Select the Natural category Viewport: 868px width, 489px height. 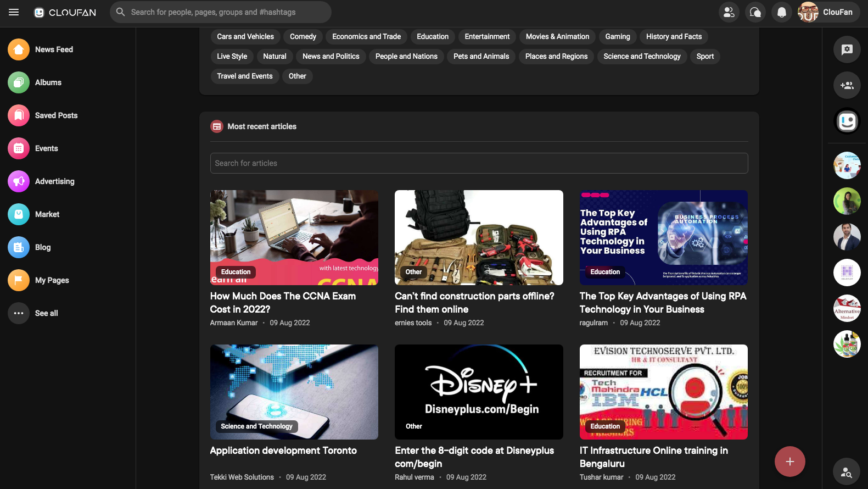[x=275, y=57]
